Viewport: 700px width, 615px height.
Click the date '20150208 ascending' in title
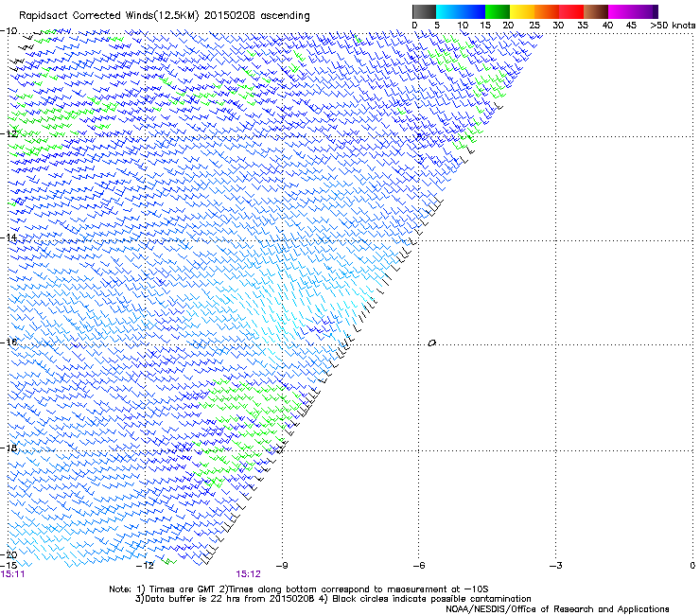[256, 16]
